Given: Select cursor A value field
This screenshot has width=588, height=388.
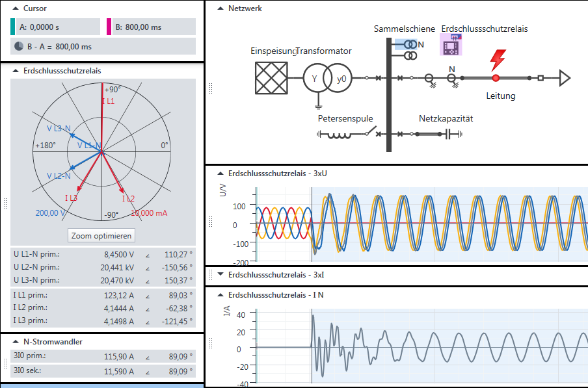Looking at the screenshot, I should [58, 27].
